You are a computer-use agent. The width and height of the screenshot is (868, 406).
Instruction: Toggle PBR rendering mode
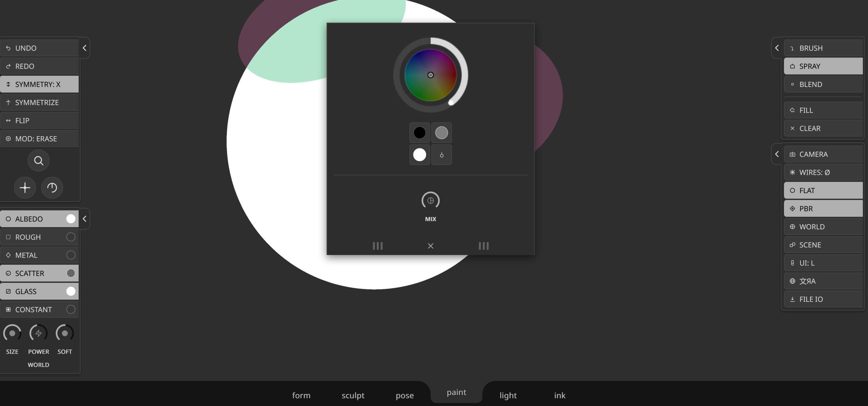(x=823, y=208)
